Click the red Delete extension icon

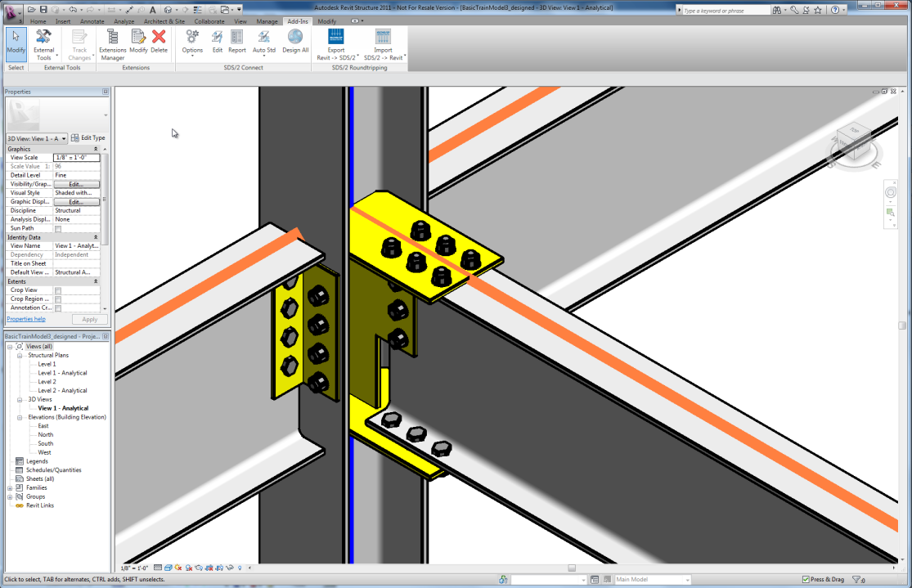(159, 37)
